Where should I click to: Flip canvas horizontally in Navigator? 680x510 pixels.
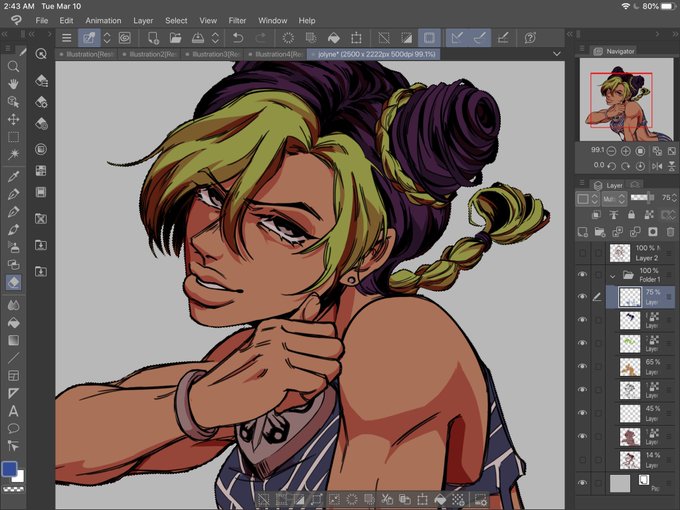[657, 166]
